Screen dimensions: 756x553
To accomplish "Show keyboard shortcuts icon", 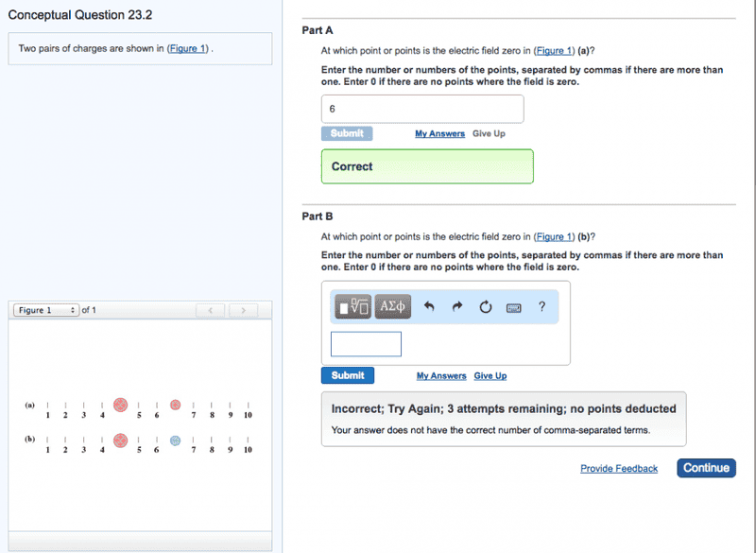I will (514, 306).
